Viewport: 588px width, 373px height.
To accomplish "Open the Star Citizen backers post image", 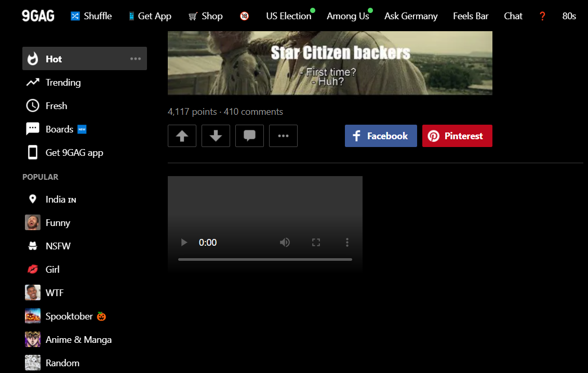I will 330,63.
